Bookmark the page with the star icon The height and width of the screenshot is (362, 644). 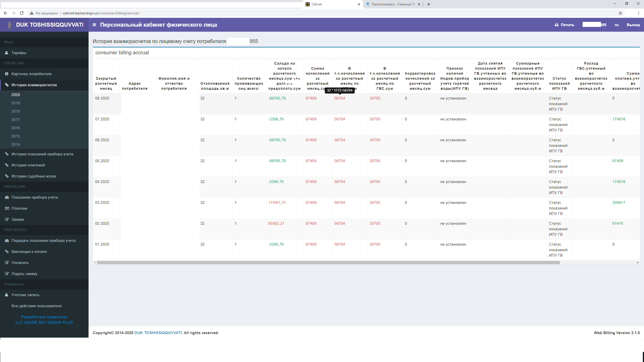coord(620,13)
